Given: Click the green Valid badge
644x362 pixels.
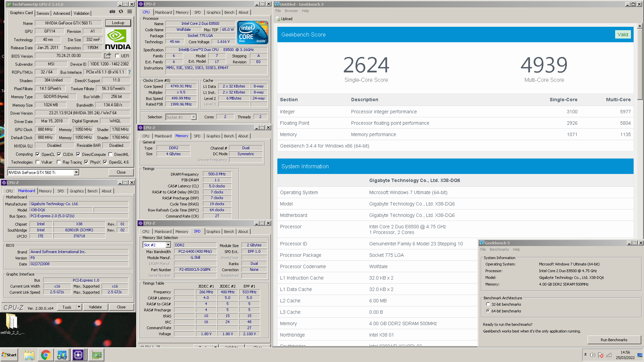Looking at the screenshot, I should [623, 35].
